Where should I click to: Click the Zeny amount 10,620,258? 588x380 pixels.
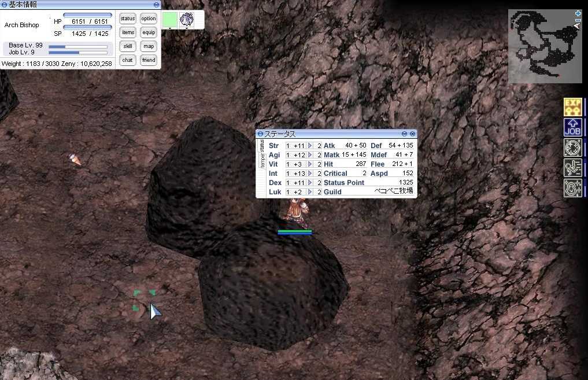pyautogui.click(x=96, y=64)
